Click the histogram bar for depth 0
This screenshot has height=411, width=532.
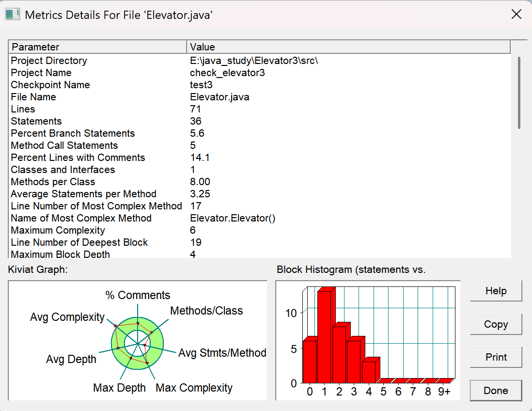tap(310, 362)
